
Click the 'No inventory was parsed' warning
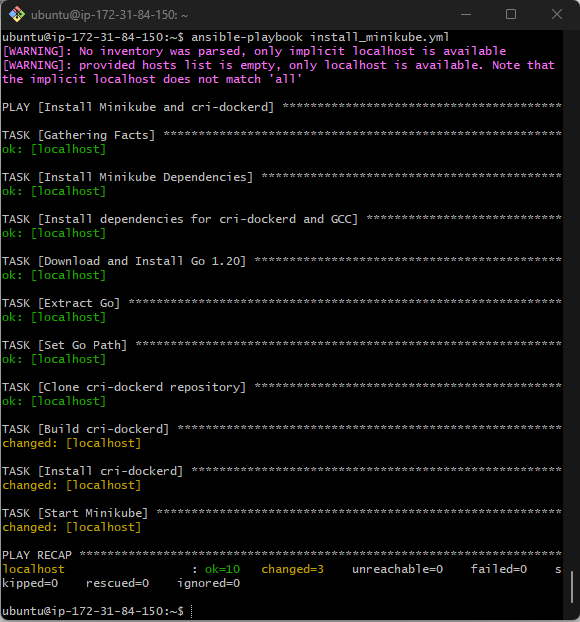click(x=254, y=51)
